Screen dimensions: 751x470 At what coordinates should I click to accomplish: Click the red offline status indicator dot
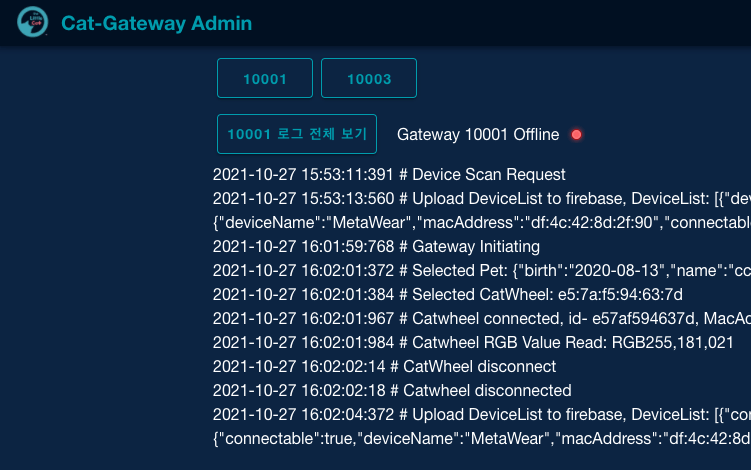click(576, 134)
